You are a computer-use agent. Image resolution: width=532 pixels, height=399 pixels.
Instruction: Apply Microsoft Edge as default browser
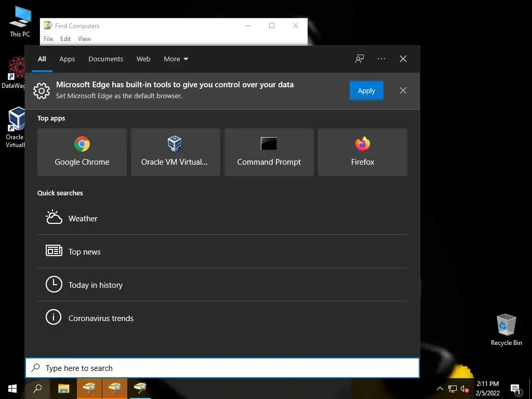pyautogui.click(x=366, y=90)
